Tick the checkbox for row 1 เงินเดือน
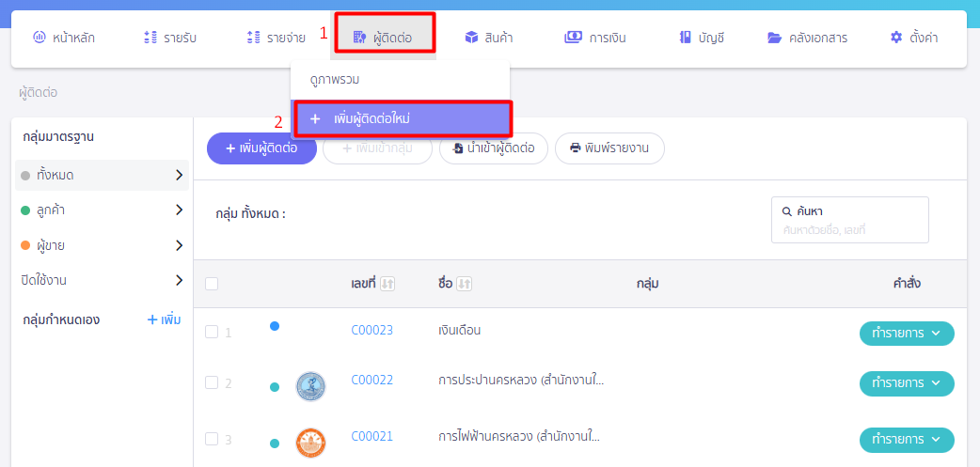The width and height of the screenshot is (980, 467). [212, 332]
